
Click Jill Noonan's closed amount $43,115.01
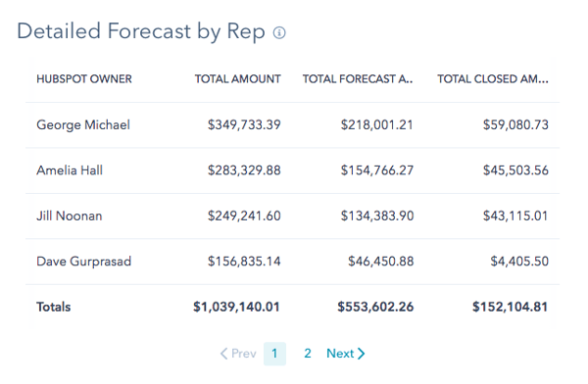(515, 216)
